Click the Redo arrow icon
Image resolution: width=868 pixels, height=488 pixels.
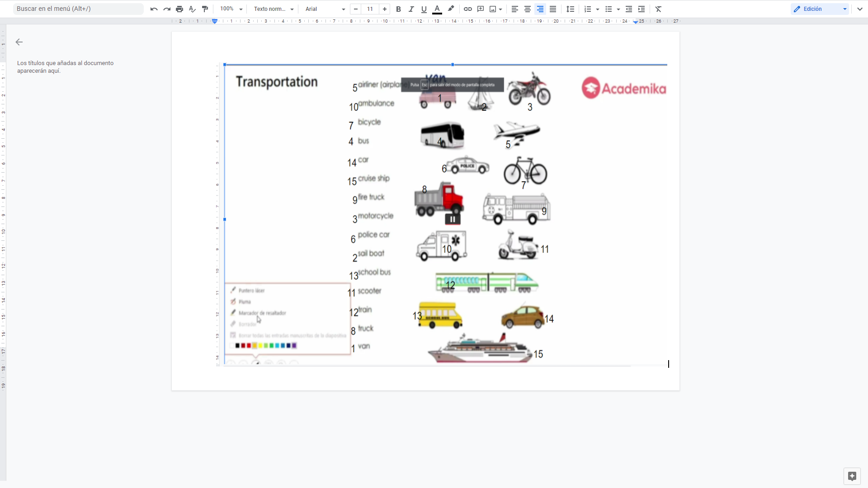pos(167,9)
